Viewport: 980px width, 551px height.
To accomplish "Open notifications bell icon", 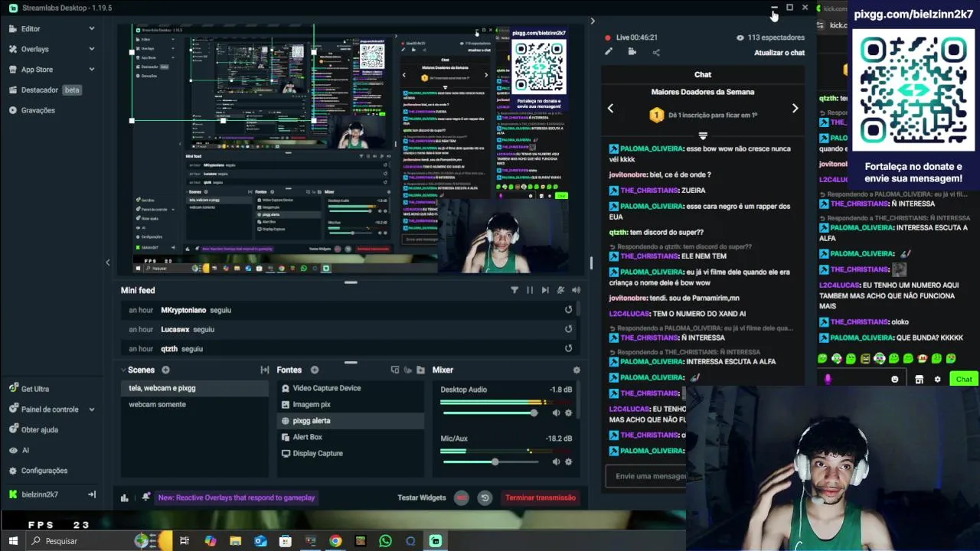I will pos(145,497).
